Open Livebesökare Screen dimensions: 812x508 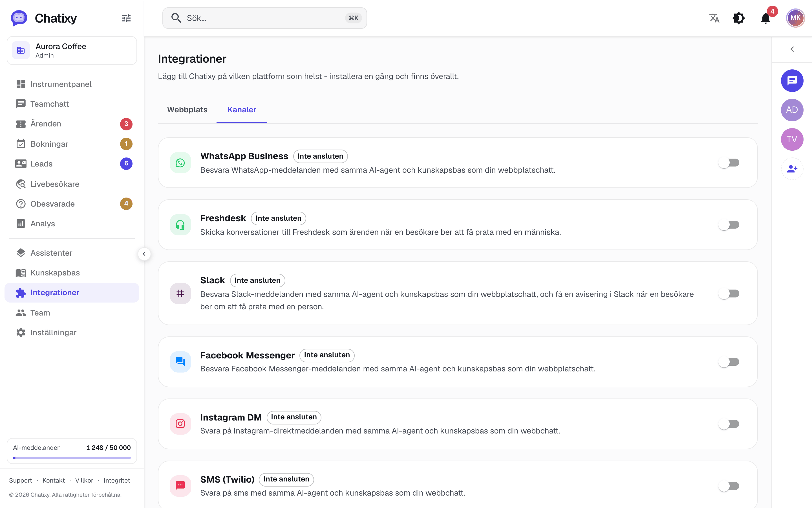[72, 184]
